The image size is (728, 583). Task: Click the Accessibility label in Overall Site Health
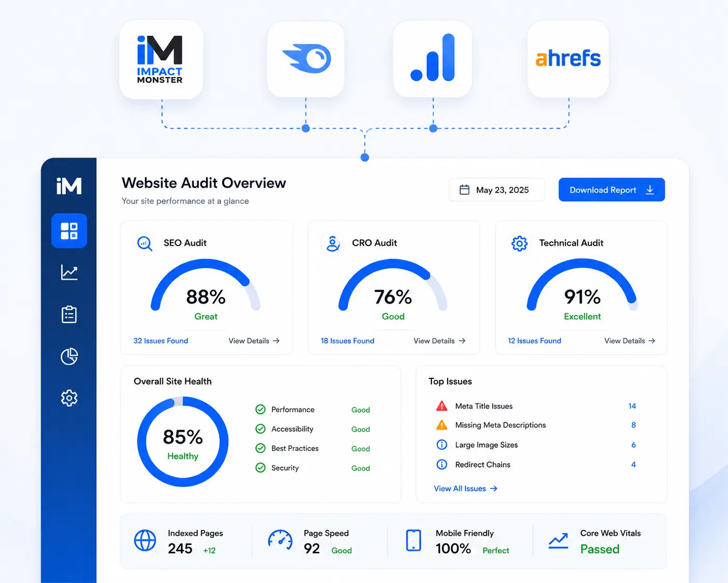[292, 429]
